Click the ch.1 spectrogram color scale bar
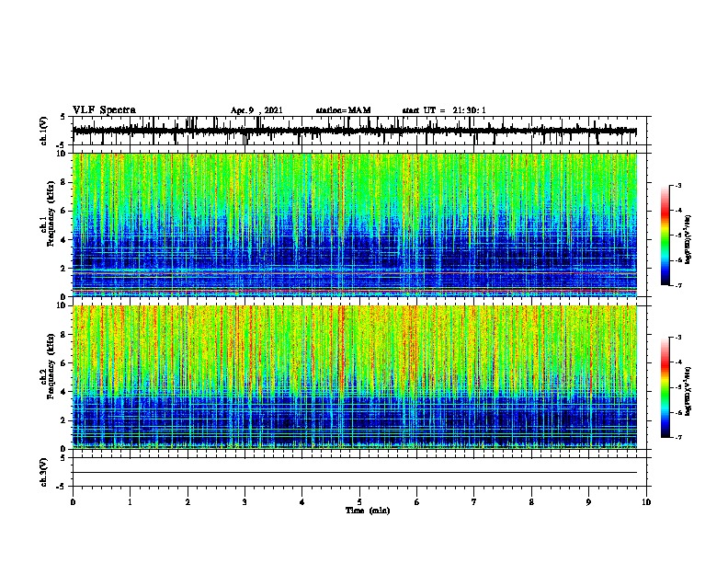Viewport: 728px width, 563px height. [x=665, y=236]
